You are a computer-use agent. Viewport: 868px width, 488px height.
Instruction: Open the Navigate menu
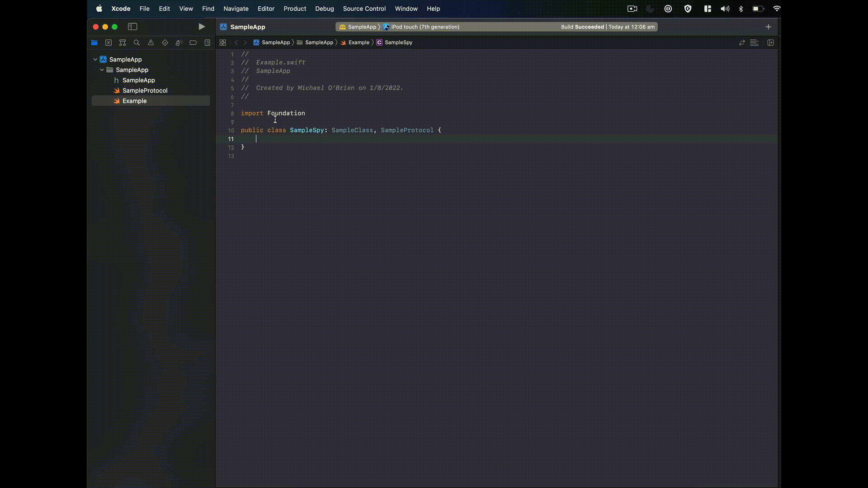[236, 9]
